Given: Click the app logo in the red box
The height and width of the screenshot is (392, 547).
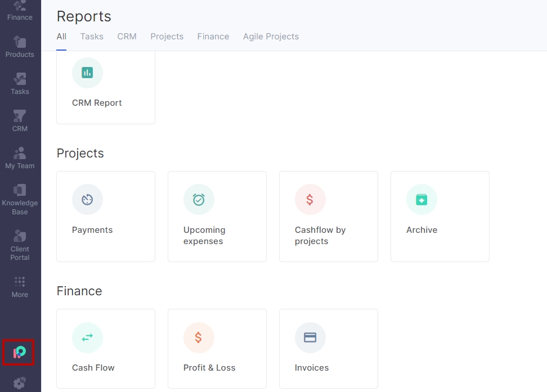Looking at the screenshot, I should tap(19, 352).
